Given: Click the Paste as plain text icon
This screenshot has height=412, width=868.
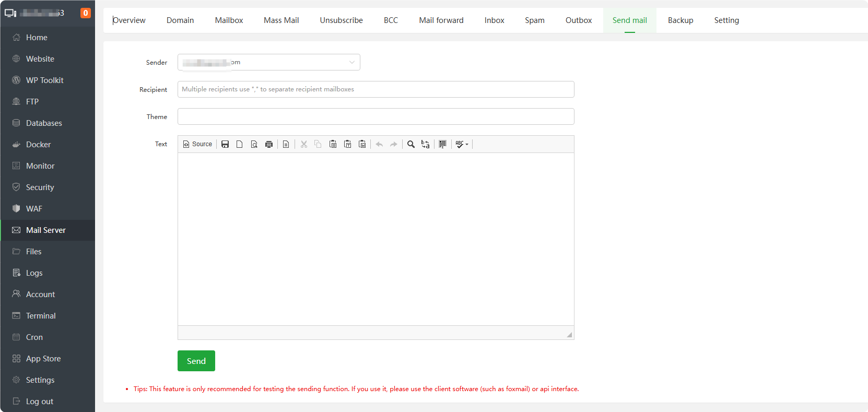Looking at the screenshot, I should click(x=347, y=144).
